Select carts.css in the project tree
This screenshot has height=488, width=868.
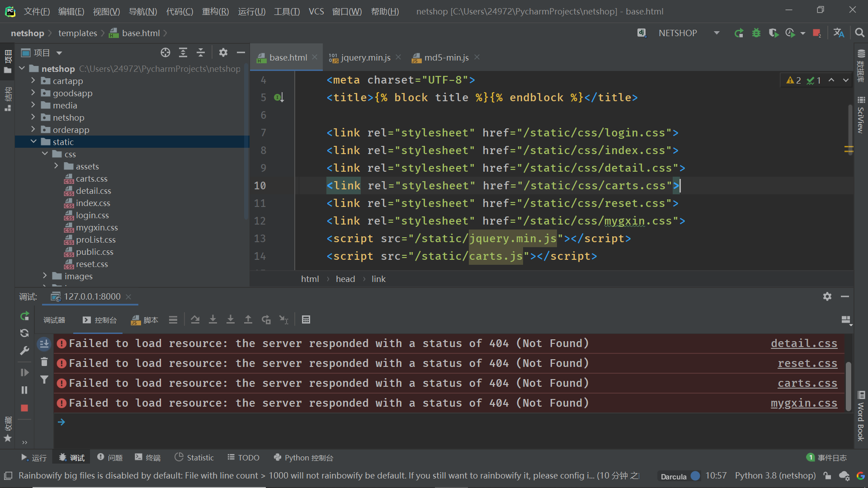pos(91,178)
